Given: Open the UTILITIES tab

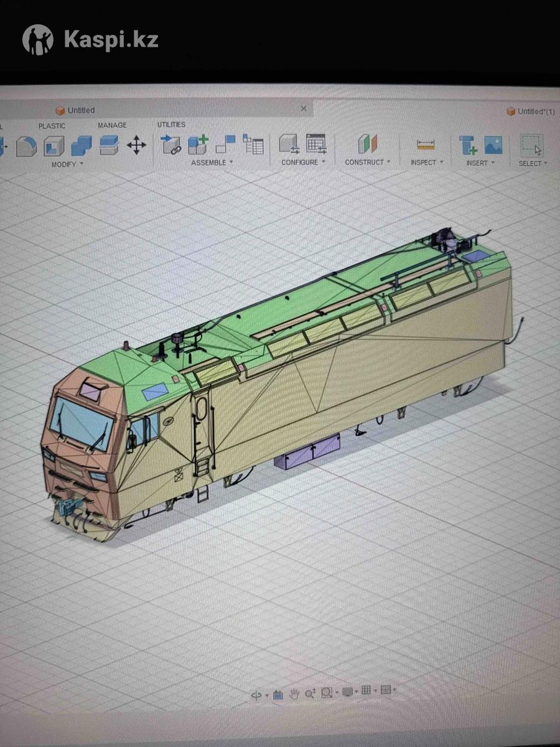Looking at the screenshot, I should pyautogui.click(x=171, y=125).
